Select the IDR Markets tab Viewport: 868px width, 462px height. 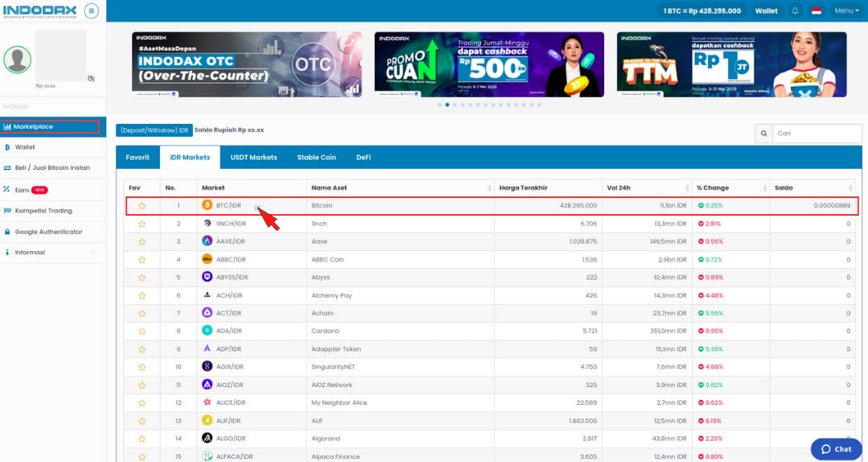click(190, 157)
